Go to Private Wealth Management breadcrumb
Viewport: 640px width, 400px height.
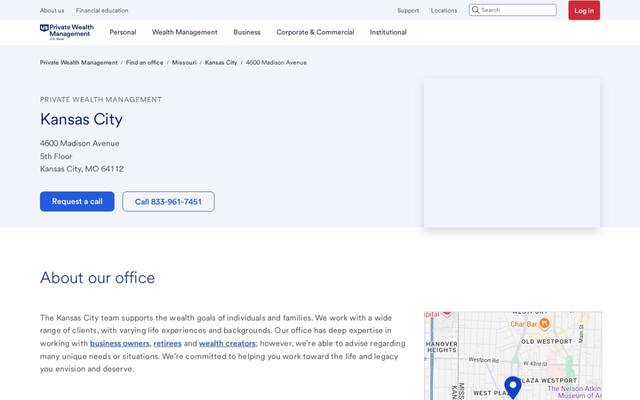(x=79, y=62)
